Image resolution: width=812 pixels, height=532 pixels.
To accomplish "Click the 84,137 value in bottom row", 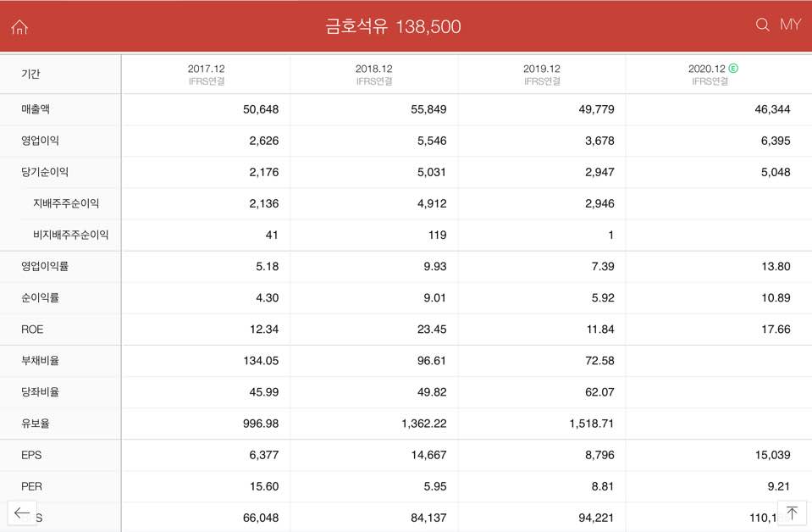I will pyautogui.click(x=428, y=518).
